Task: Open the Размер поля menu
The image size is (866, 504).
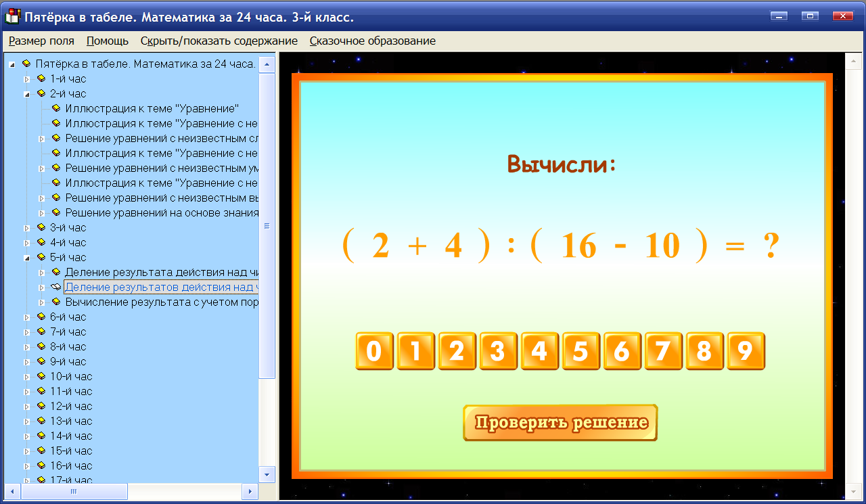Action: pyautogui.click(x=41, y=41)
